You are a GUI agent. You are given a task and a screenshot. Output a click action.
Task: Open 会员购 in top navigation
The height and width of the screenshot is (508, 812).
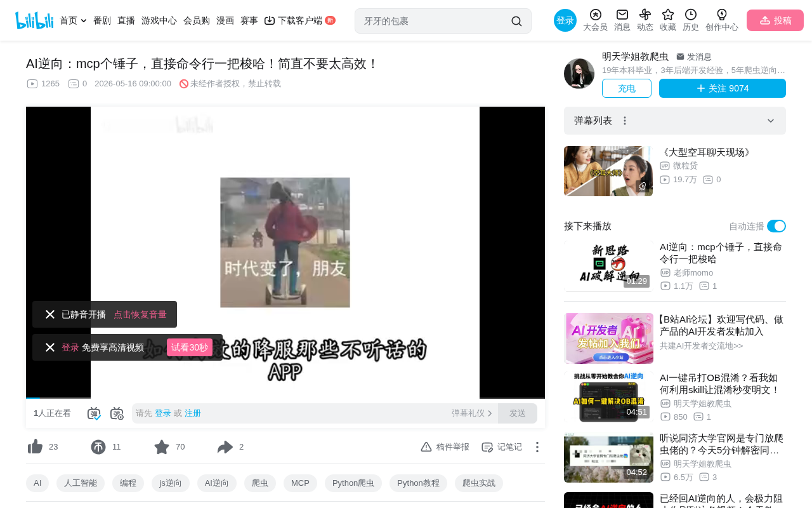(x=197, y=20)
